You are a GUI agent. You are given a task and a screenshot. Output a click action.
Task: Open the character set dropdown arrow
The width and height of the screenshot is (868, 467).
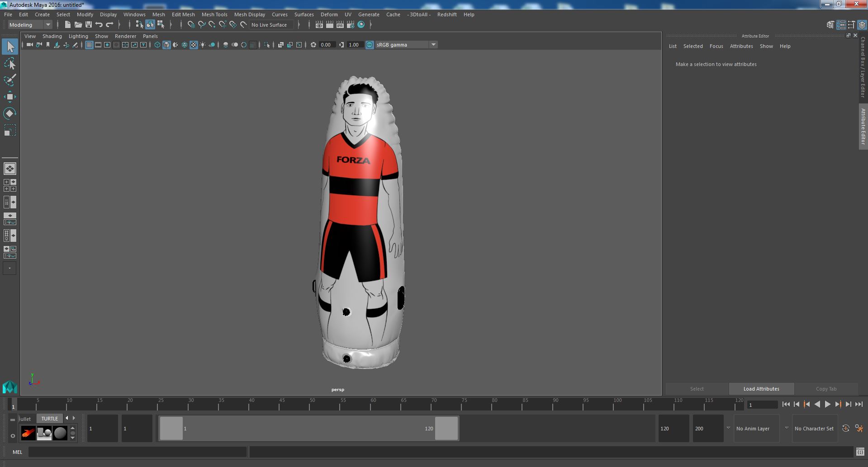pyautogui.click(x=787, y=428)
